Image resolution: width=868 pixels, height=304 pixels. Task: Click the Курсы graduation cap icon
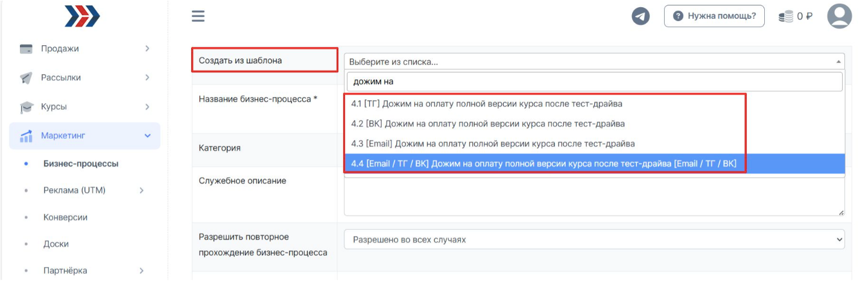(x=26, y=107)
